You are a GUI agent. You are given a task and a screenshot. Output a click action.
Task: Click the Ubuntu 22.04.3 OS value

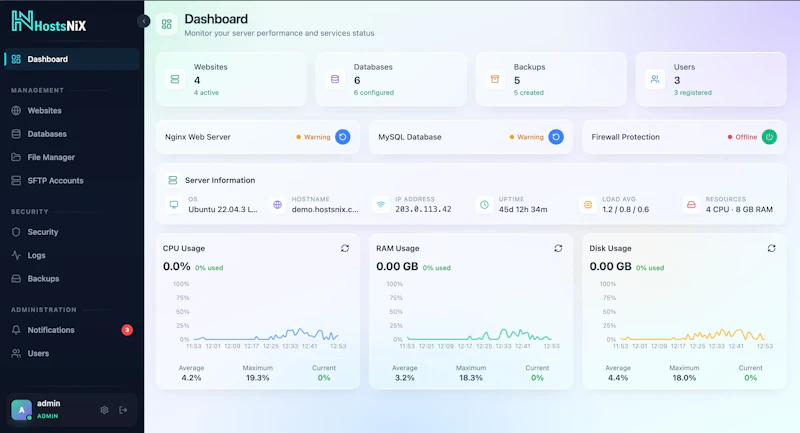click(223, 209)
